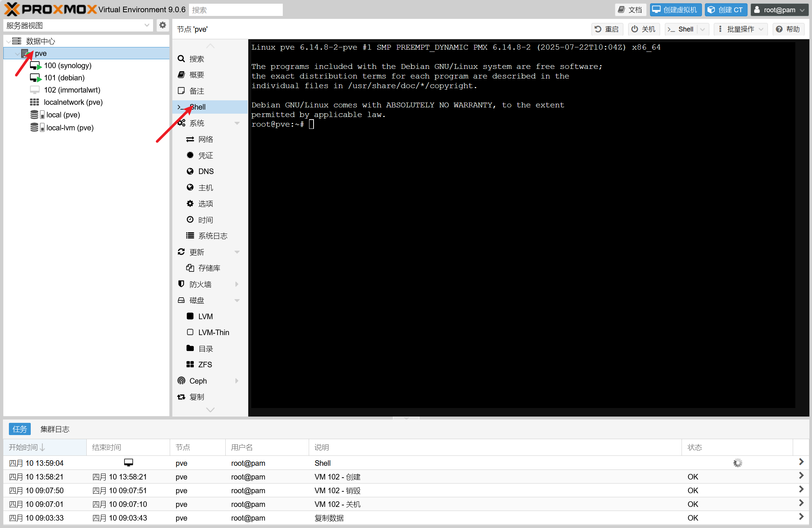Open the 时间 time settings

click(210, 220)
